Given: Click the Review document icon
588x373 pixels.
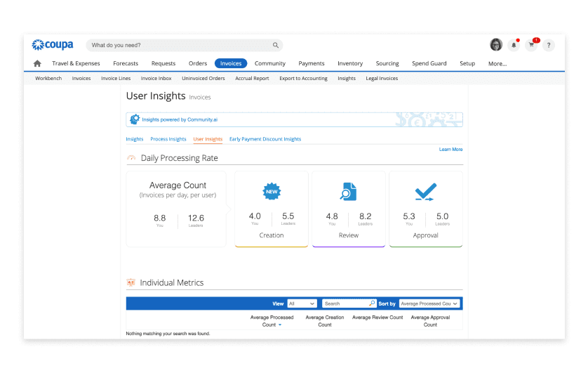Looking at the screenshot, I should [x=348, y=191].
